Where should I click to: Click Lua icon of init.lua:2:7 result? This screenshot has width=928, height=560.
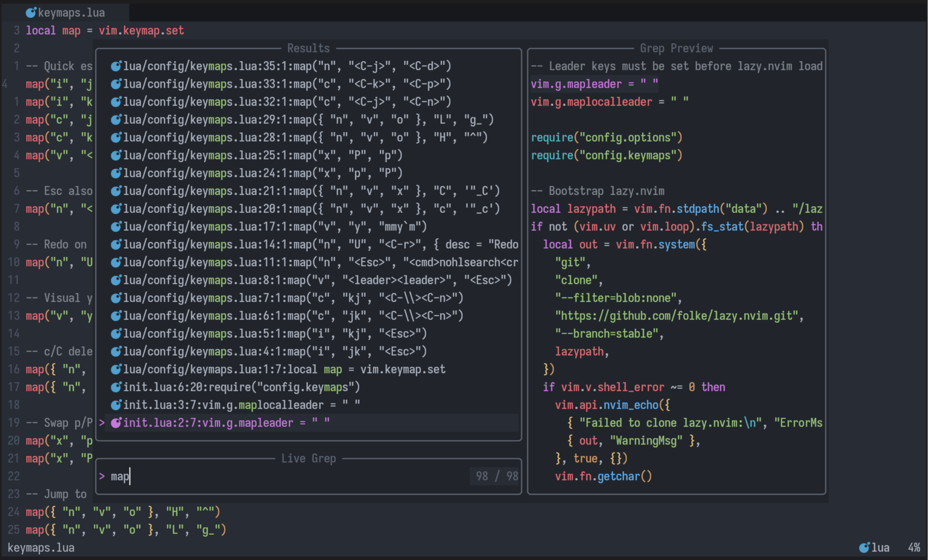coord(116,423)
